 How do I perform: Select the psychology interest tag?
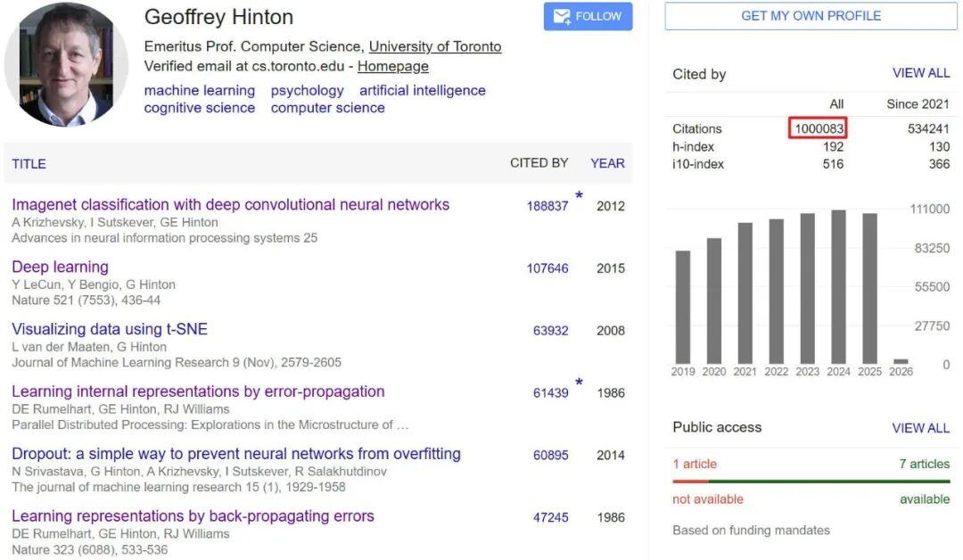pos(307,90)
